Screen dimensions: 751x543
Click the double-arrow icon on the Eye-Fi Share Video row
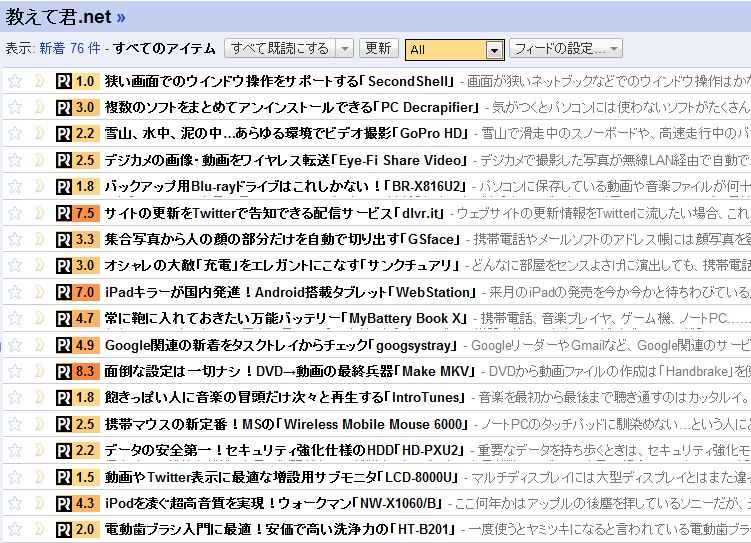[x=40, y=160]
